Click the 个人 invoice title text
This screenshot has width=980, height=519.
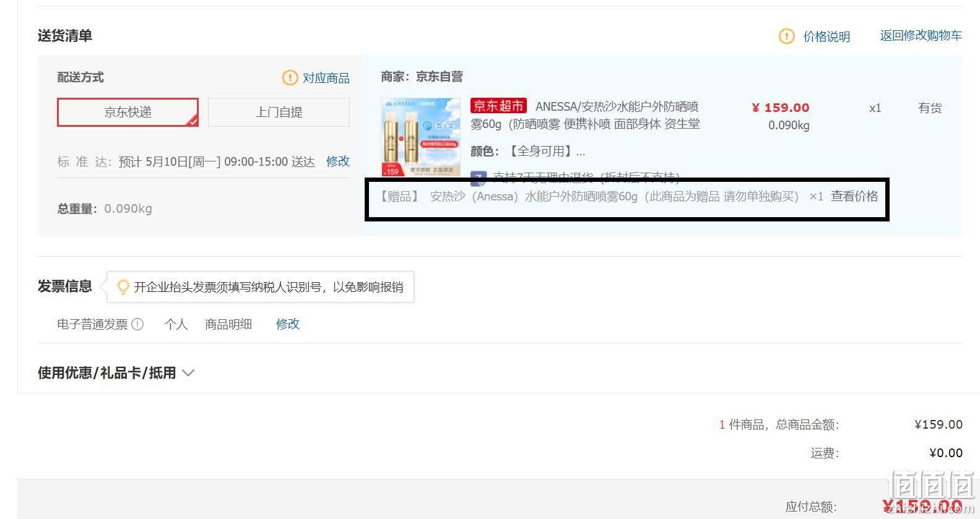(176, 324)
